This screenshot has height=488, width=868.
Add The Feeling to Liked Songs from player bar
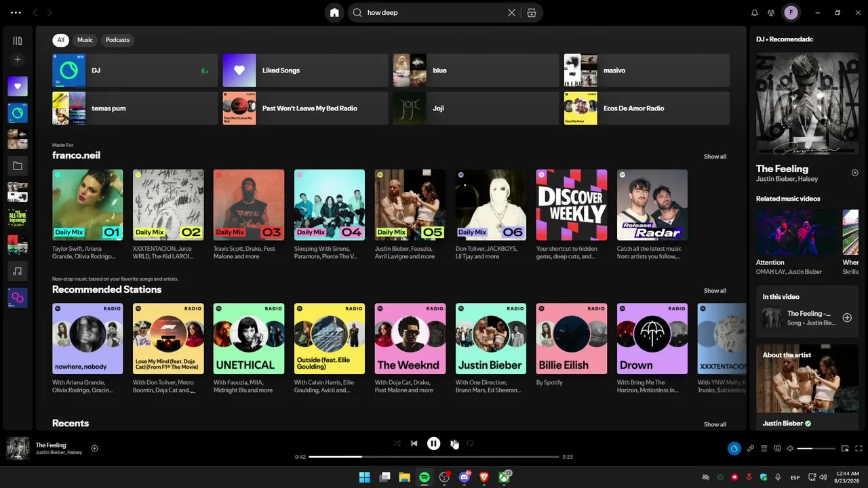tap(94, 448)
